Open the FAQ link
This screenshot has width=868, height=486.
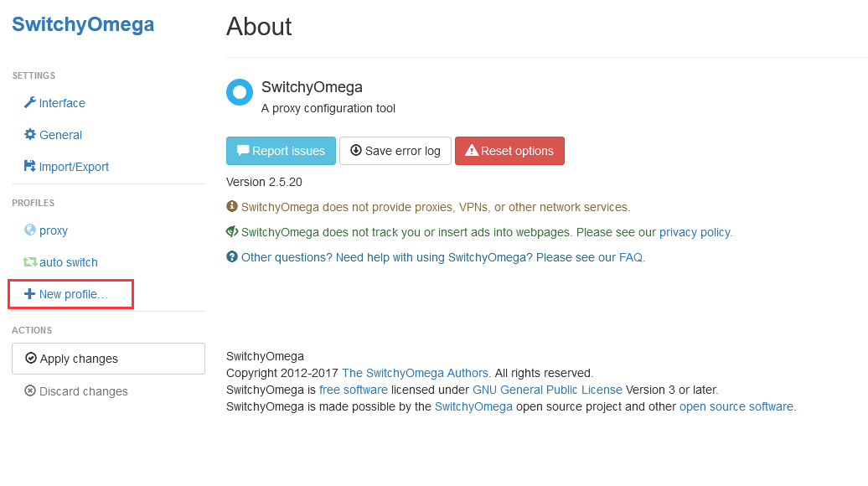[x=631, y=257]
